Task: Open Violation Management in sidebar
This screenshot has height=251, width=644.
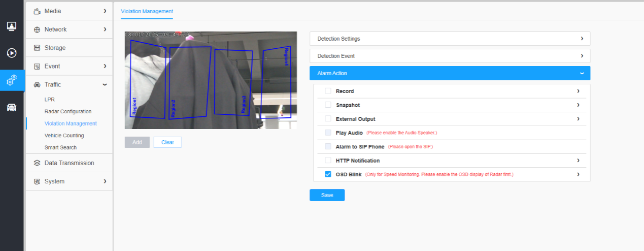Action: [x=71, y=123]
